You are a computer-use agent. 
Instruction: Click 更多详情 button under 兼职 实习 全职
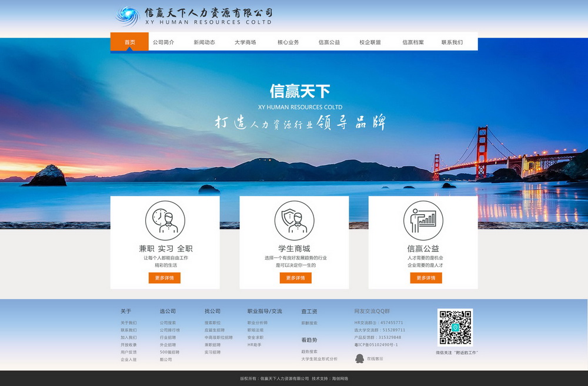tap(165, 278)
